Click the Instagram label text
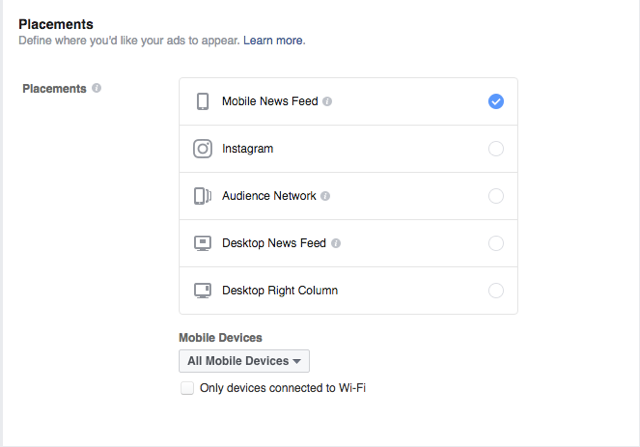Viewport: 640px width, 447px height. (x=247, y=149)
